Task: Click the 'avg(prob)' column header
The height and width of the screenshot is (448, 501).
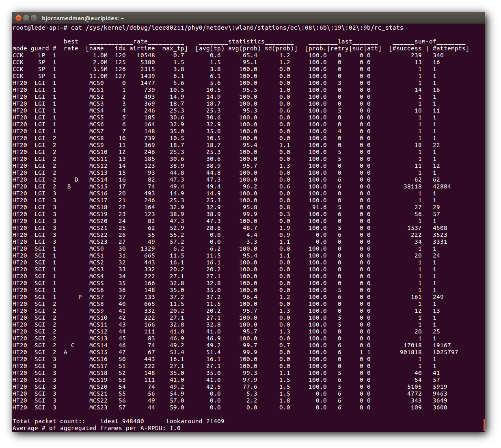Action: 244,48
